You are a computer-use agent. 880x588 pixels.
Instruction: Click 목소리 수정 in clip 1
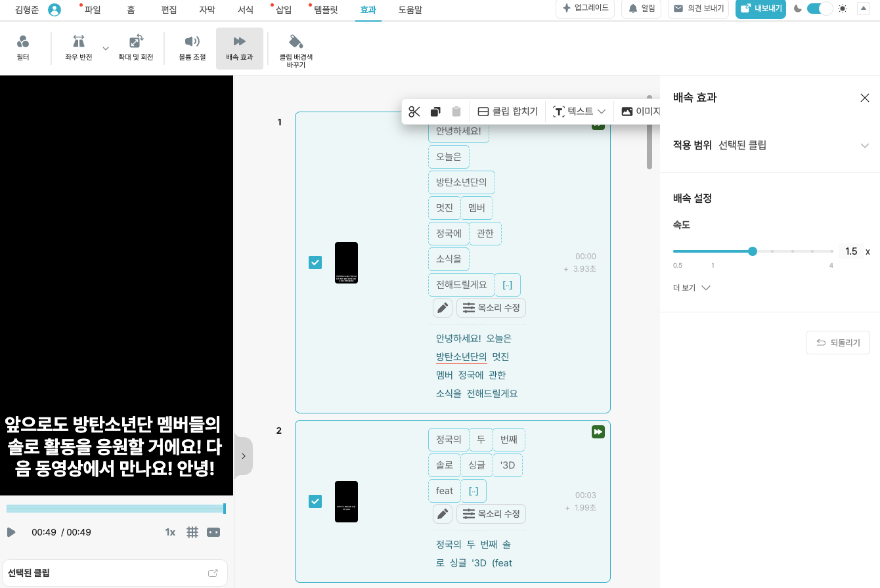coord(491,308)
